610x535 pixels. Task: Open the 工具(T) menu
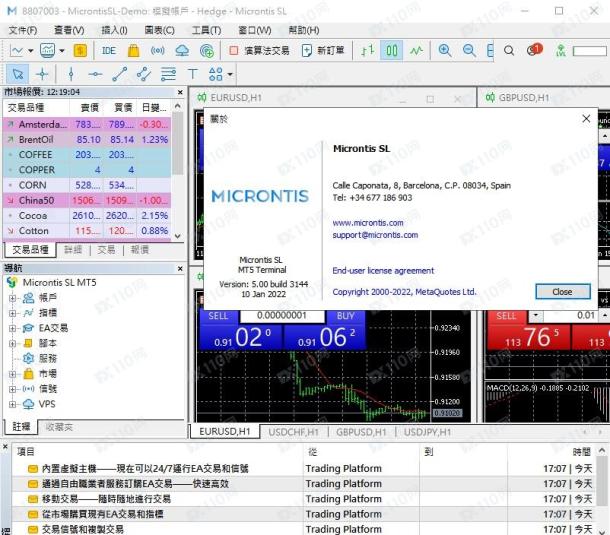coord(206,30)
